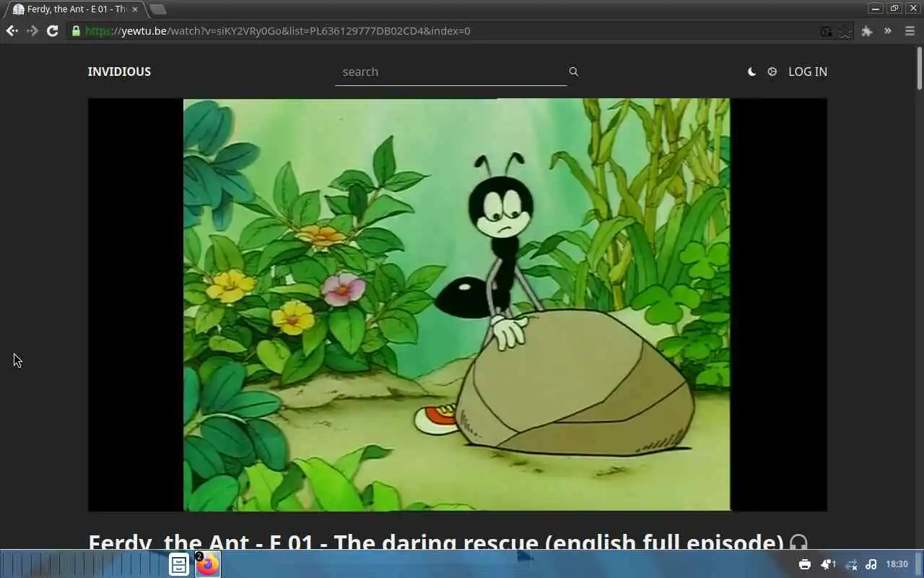Click the network disconnected tray icon
The image size is (924, 578).
click(x=851, y=564)
